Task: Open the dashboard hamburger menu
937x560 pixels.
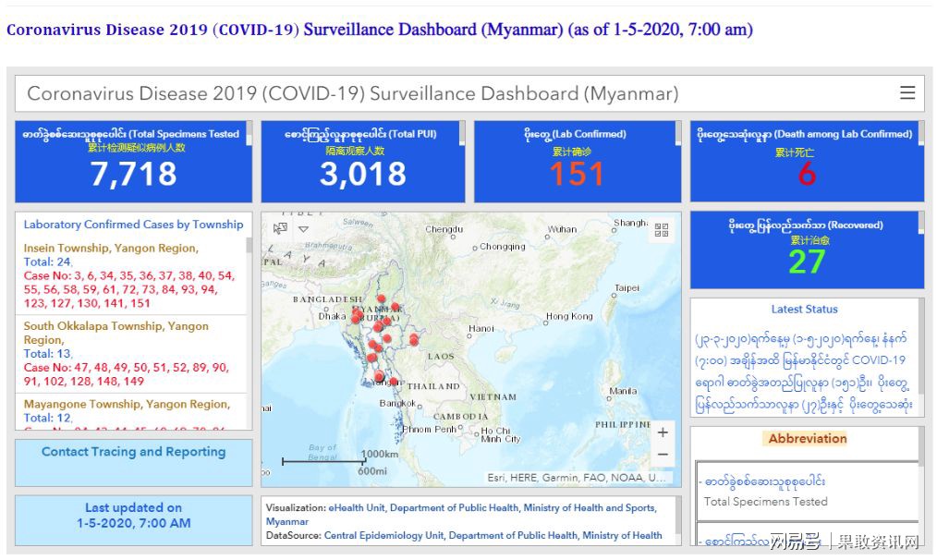Action: point(907,93)
